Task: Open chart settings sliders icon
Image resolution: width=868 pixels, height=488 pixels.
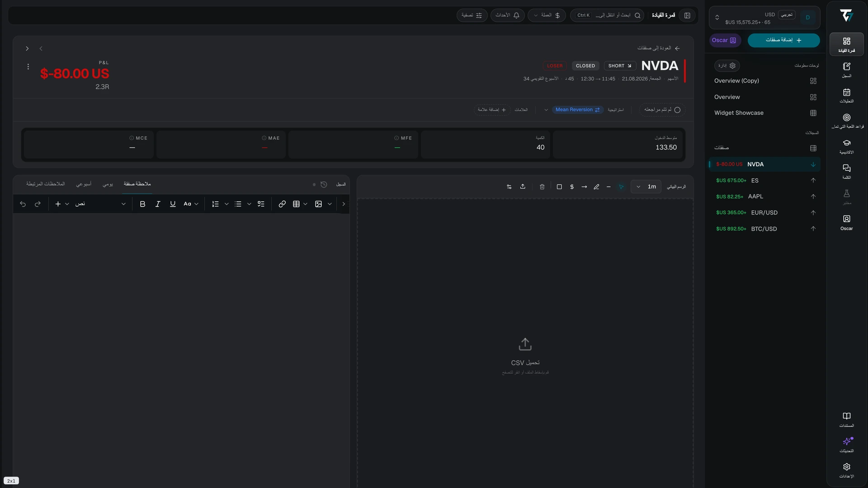Action: [509, 187]
